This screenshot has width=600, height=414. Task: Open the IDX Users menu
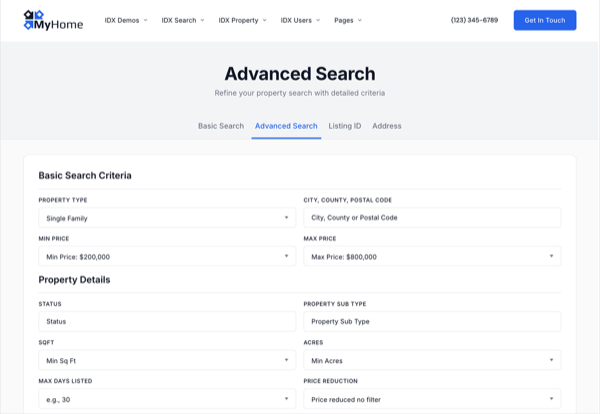(x=300, y=20)
